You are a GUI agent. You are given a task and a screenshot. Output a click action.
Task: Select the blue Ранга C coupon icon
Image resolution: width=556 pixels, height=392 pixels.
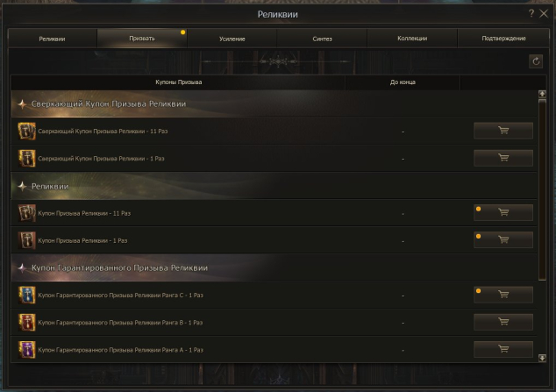27,295
